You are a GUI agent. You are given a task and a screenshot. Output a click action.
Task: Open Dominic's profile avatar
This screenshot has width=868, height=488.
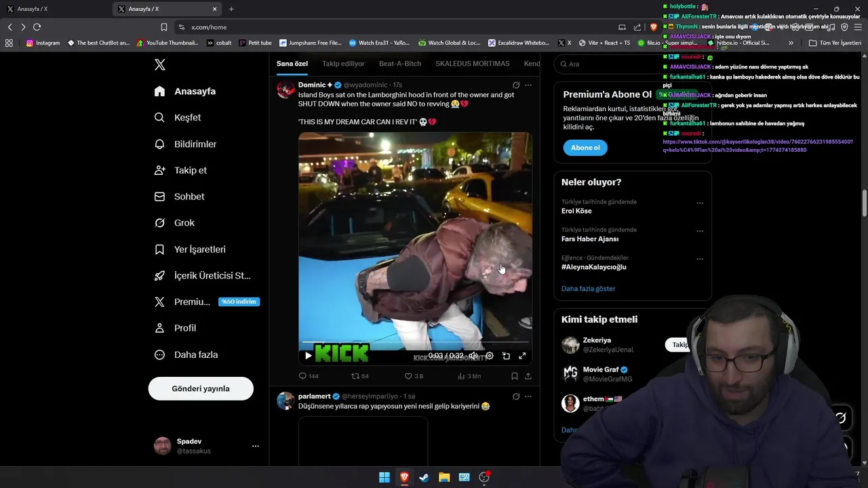286,89
